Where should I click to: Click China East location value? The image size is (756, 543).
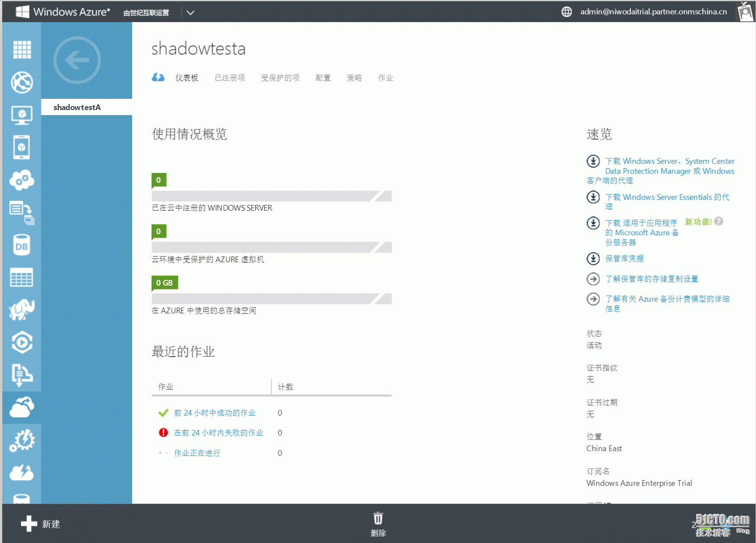[x=604, y=449]
